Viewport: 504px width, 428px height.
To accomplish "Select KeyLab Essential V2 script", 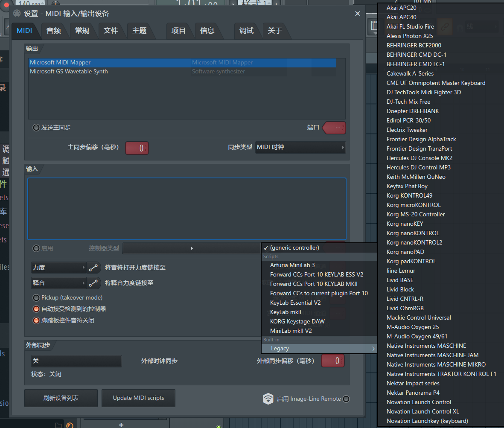I will [320, 303].
